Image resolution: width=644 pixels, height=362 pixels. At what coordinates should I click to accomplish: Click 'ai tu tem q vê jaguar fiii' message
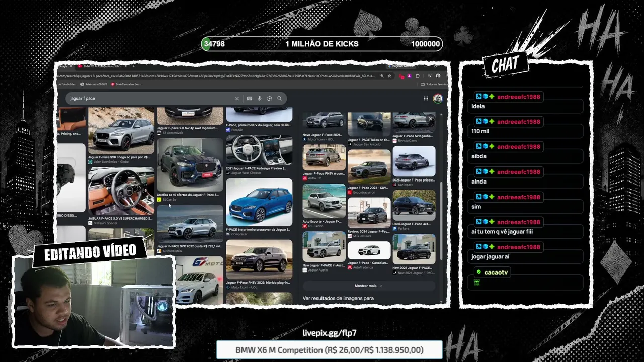pos(502,232)
